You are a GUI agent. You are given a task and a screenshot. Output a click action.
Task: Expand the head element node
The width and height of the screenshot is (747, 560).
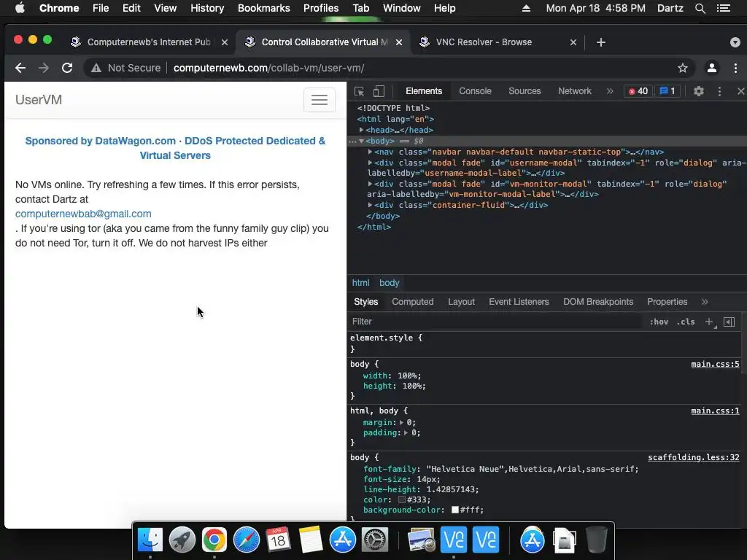click(362, 130)
